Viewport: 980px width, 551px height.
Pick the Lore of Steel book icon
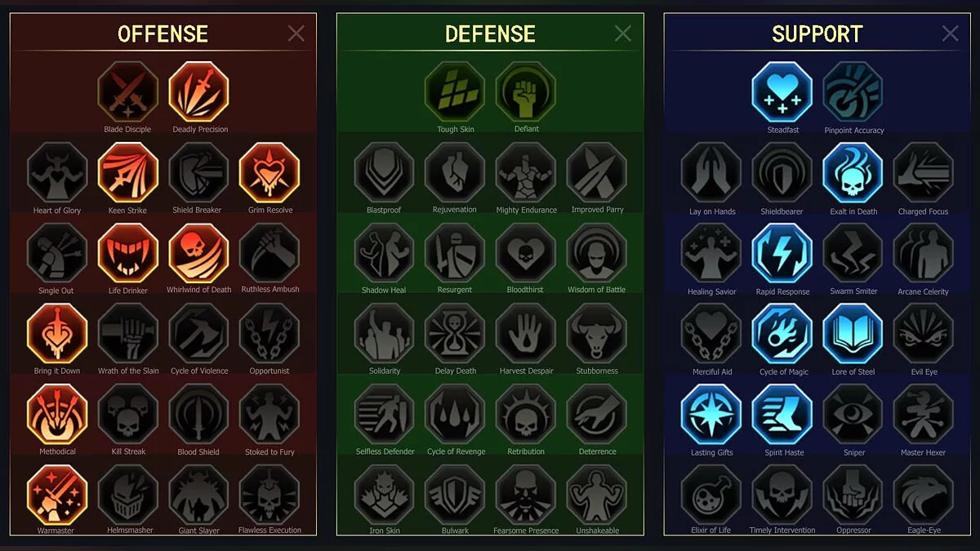pyautogui.click(x=853, y=333)
